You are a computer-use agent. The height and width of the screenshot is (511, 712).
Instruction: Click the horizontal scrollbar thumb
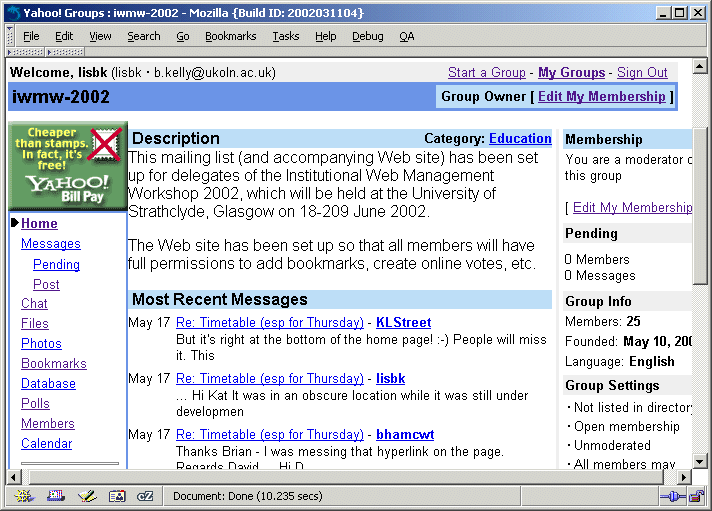[x=346, y=477]
